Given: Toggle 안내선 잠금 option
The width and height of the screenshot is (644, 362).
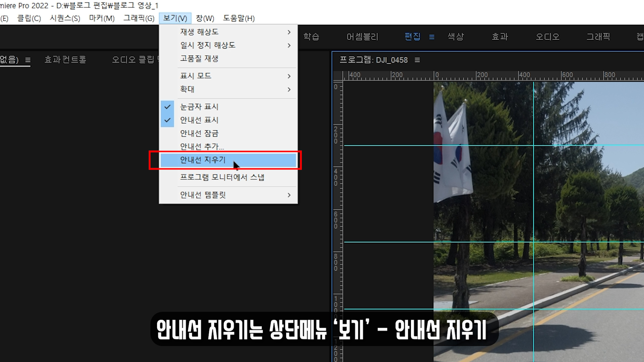Looking at the screenshot, I should point(199,133).
